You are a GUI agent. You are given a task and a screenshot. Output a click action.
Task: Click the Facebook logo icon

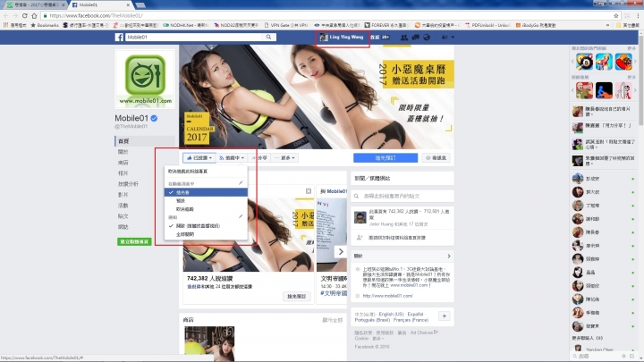119,38
